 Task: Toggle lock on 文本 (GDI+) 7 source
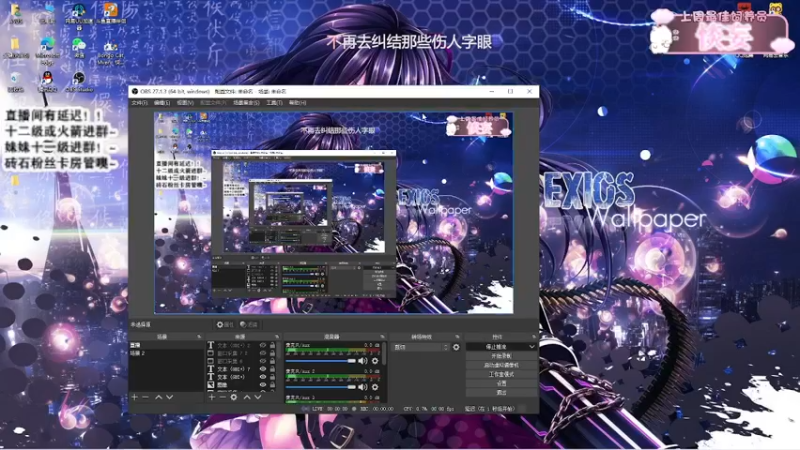point(272,369)
